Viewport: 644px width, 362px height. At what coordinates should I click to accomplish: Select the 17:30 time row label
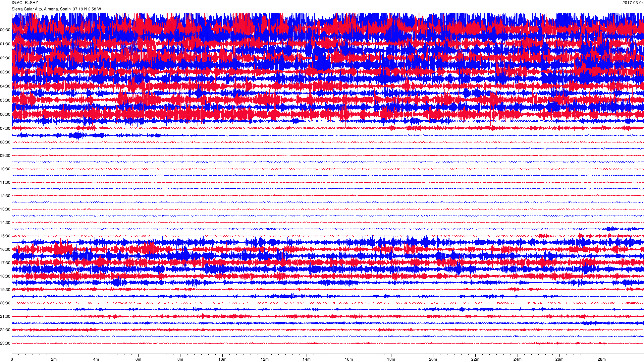pos(5,263)
